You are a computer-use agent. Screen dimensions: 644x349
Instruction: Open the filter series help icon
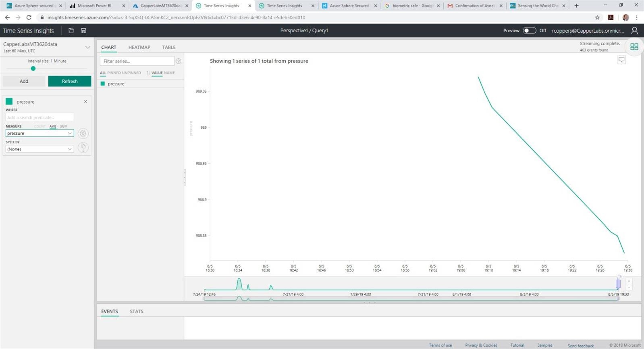click(179, 61)
